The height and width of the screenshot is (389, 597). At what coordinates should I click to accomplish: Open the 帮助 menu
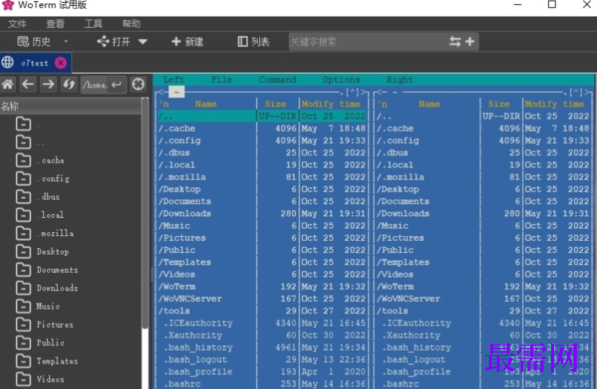pyautogui.click(x=131, y=24)
